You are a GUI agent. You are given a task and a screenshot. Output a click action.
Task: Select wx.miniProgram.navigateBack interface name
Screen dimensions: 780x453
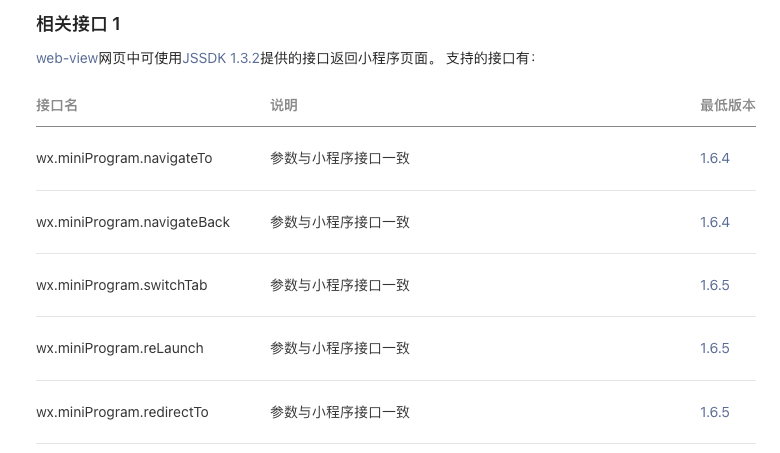[x=133, y=222]
